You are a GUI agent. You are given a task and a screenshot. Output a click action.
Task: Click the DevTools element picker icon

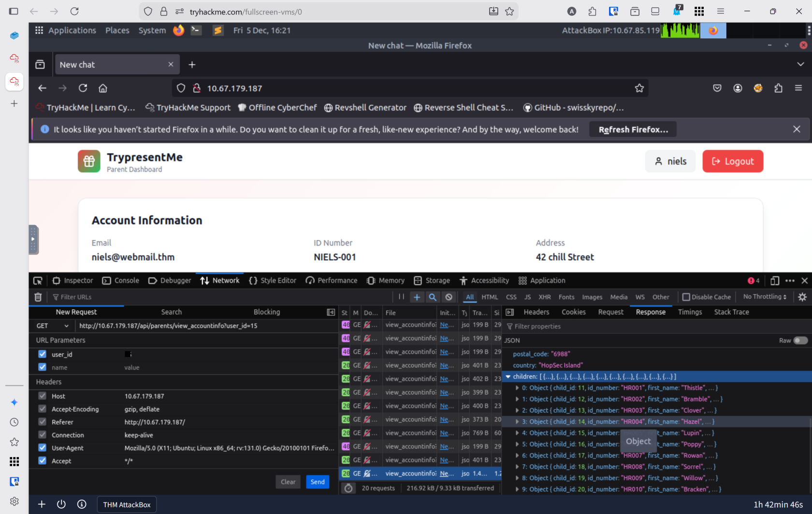point(38,281)
